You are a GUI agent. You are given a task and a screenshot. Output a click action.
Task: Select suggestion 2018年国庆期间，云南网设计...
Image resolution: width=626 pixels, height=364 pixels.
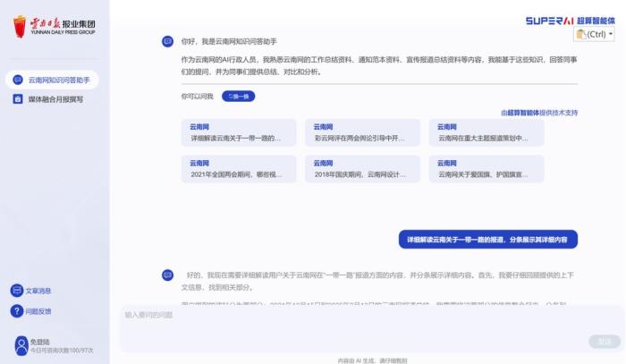pyautogui.click(x=362, y=169)
